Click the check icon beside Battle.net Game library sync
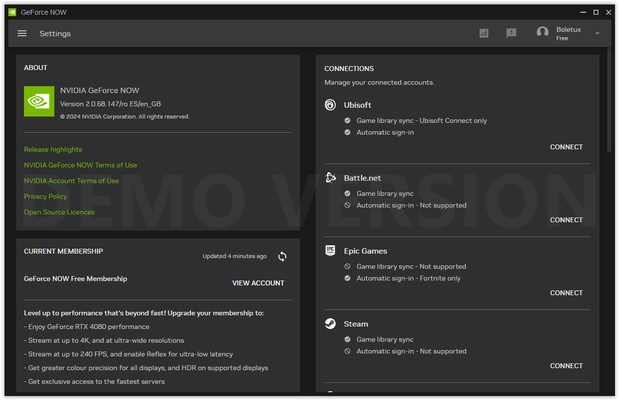This screenshot has height=400, width=619. pos(347,193)
